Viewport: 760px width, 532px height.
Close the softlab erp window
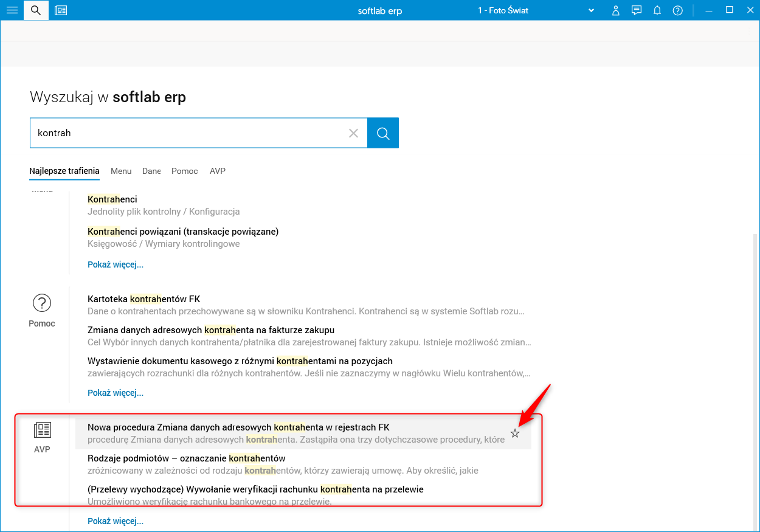(749, 10)
